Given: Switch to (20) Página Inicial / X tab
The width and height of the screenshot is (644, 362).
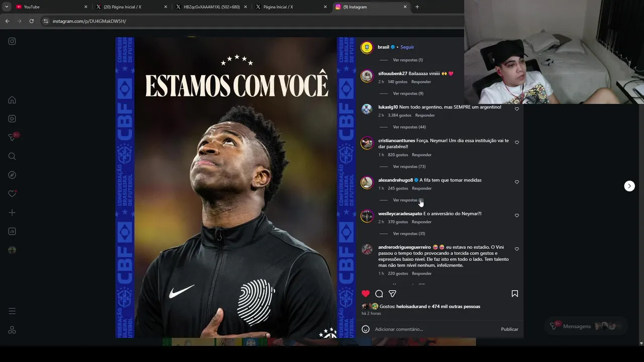Looking at the screenshot, I should [132, 7].
